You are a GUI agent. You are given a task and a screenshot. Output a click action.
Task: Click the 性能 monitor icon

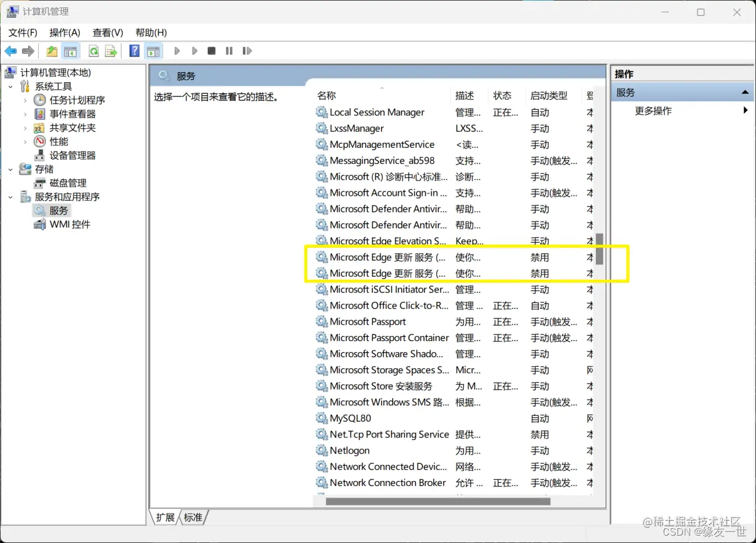[39, 142]
